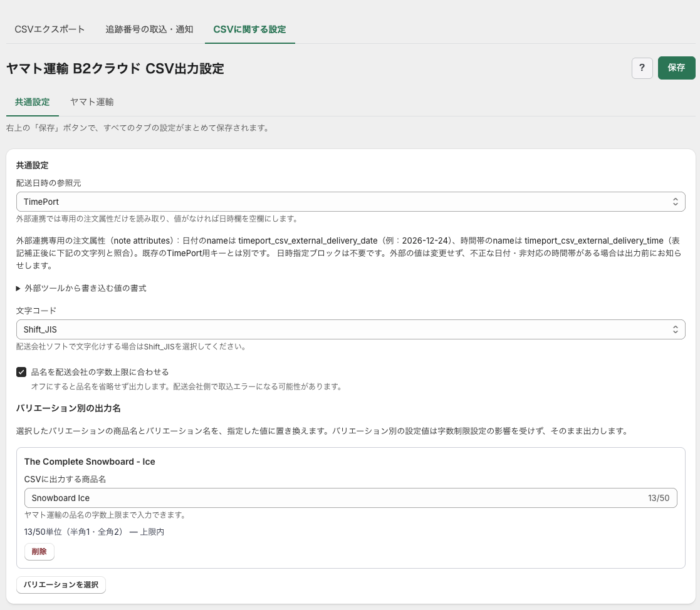The image size is (700, 610).
Task: Click the text 右上の「保存」ボタンで、すべてのタブの設定がまとめて保存されます。
Action: (x=138, y=128)
